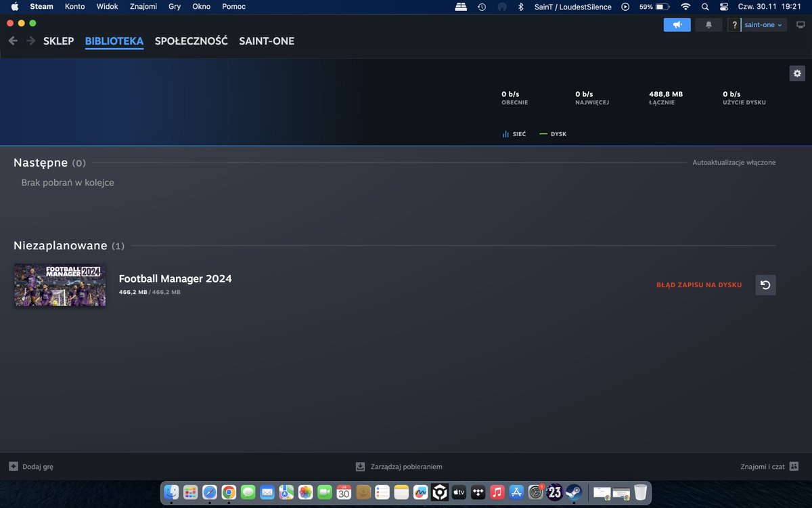Open System Settings from the dock
The width and height of the screenshot is (812, 508).
click(536, 492)
